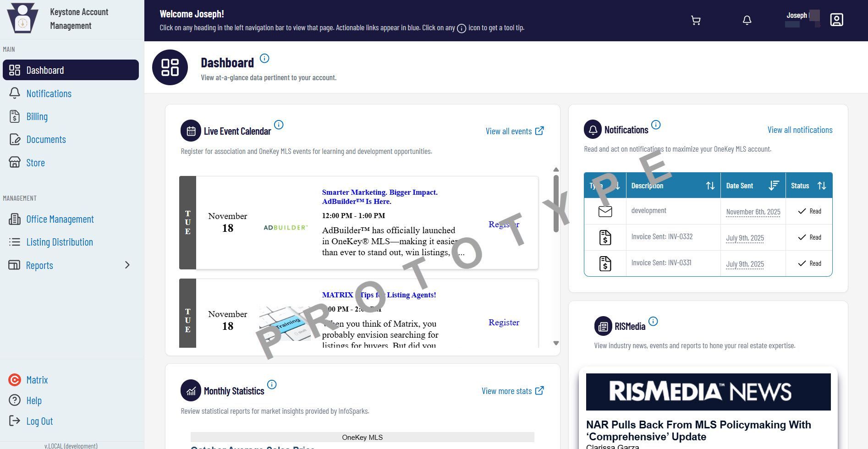The height and width of the screenshot is (449, 868).
Task: Click the bell icon in top header
Action: pyautogui.click(x=747, y=20)
